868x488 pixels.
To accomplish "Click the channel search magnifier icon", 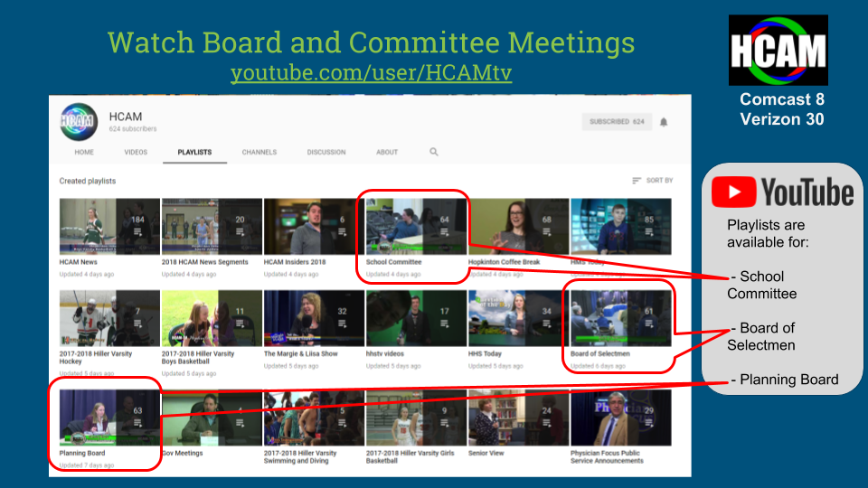I will (434, 152).
